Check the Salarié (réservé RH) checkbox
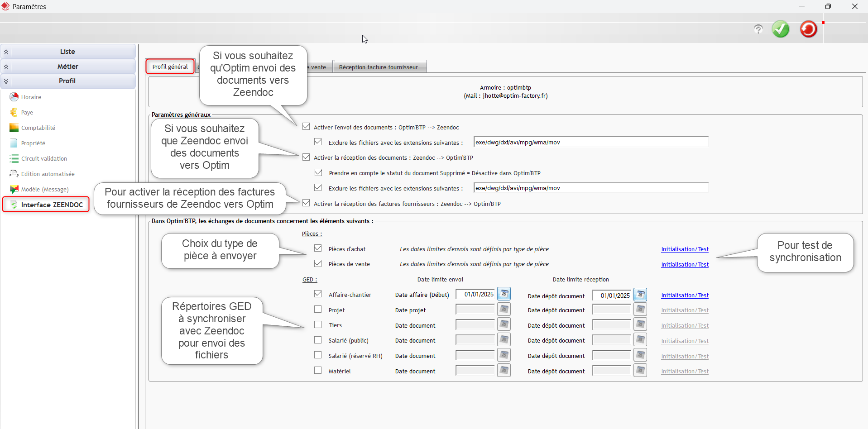This screenshot has width=868, height=429. tap(318, 355)
